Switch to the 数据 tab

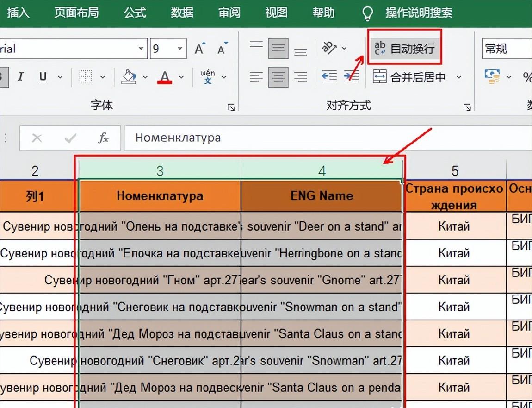(x=182, y=13)
